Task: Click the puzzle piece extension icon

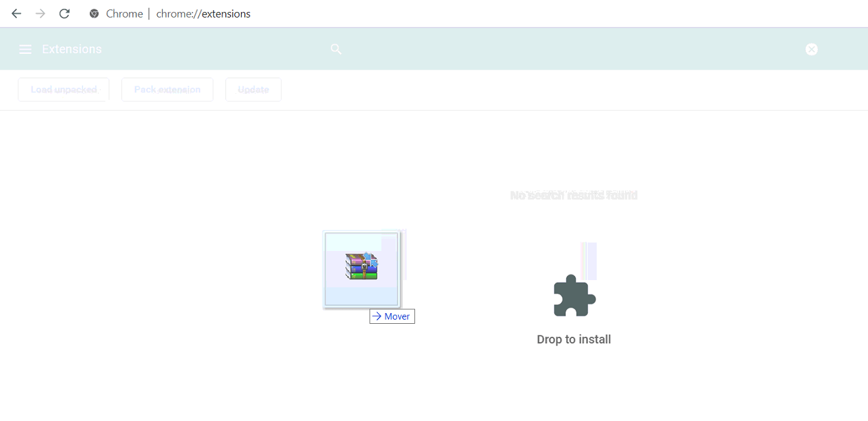Action: click(x=574, y=296)
